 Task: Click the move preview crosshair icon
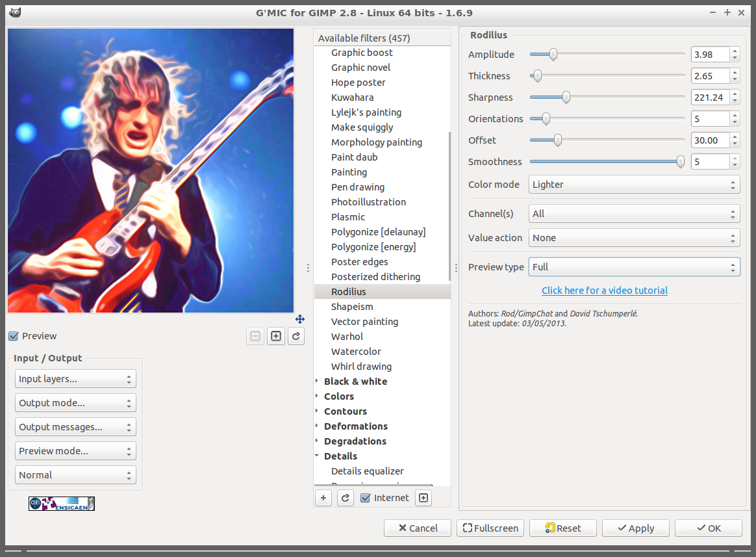pos(300,319)
